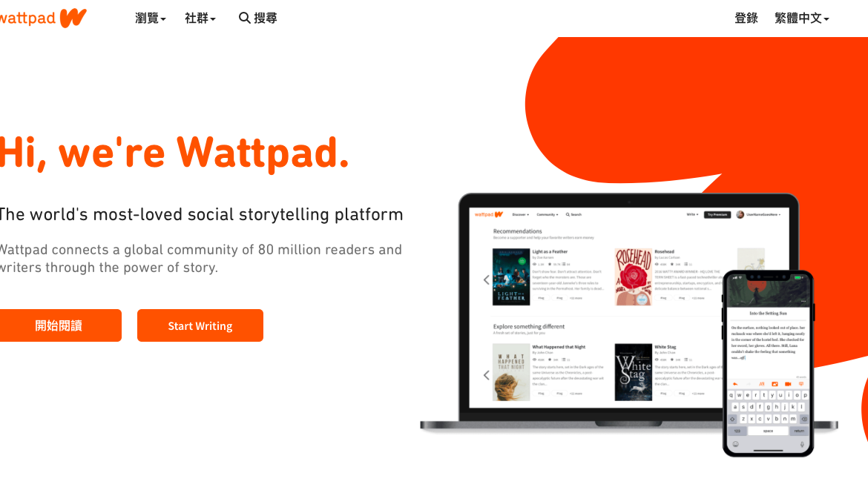Click the Start Writing button
Viewport: 868px width, 490px height.
pyautogui.click(x=200, y=325)
